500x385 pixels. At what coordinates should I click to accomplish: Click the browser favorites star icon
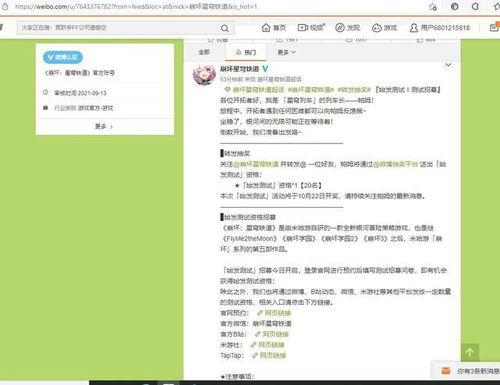[433, 7]
